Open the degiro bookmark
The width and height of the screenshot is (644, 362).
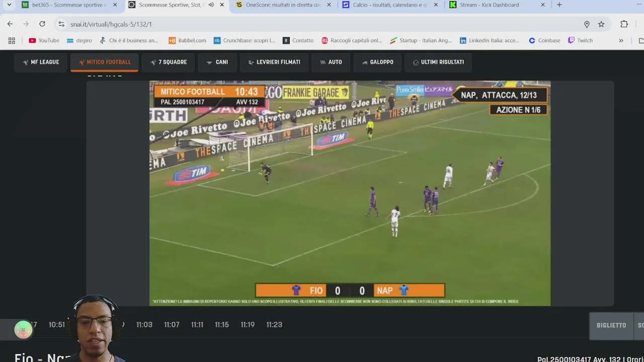pos(79,40)
